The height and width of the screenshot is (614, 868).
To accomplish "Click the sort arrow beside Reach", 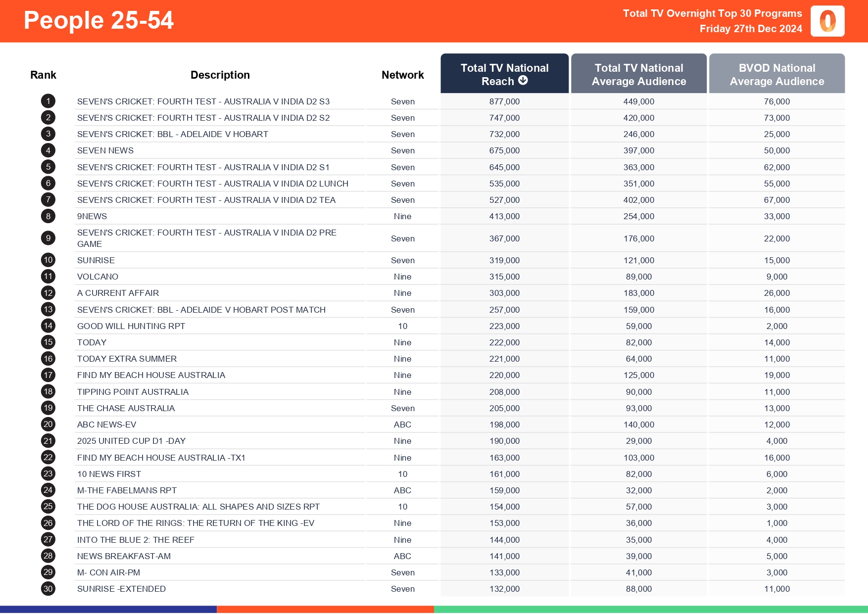I will pos(523,81).
